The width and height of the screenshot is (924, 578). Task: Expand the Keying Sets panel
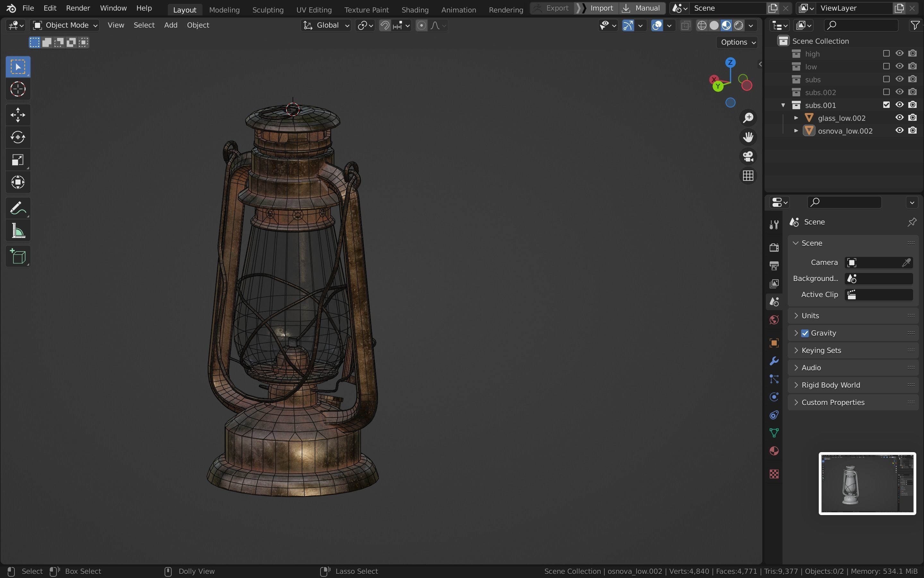pos(853,351)
